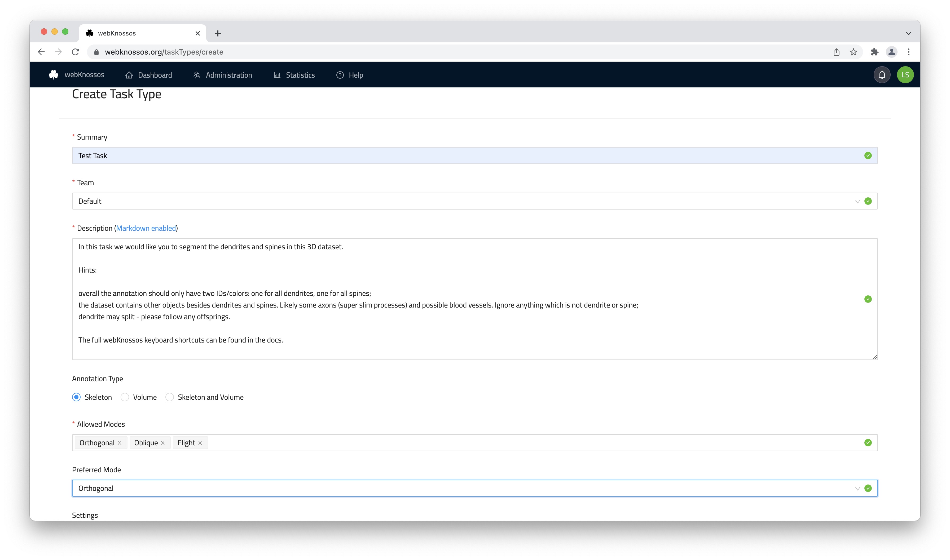Click the Preferred Mode green check icon

868,488
